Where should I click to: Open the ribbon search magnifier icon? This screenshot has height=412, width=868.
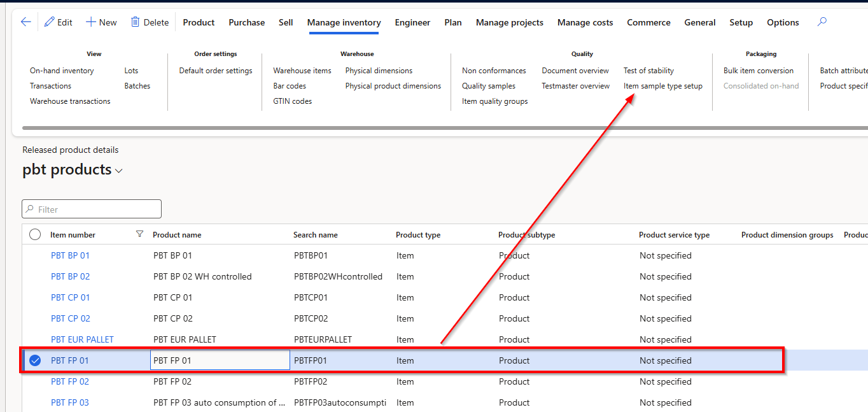(x=822, y=22)
